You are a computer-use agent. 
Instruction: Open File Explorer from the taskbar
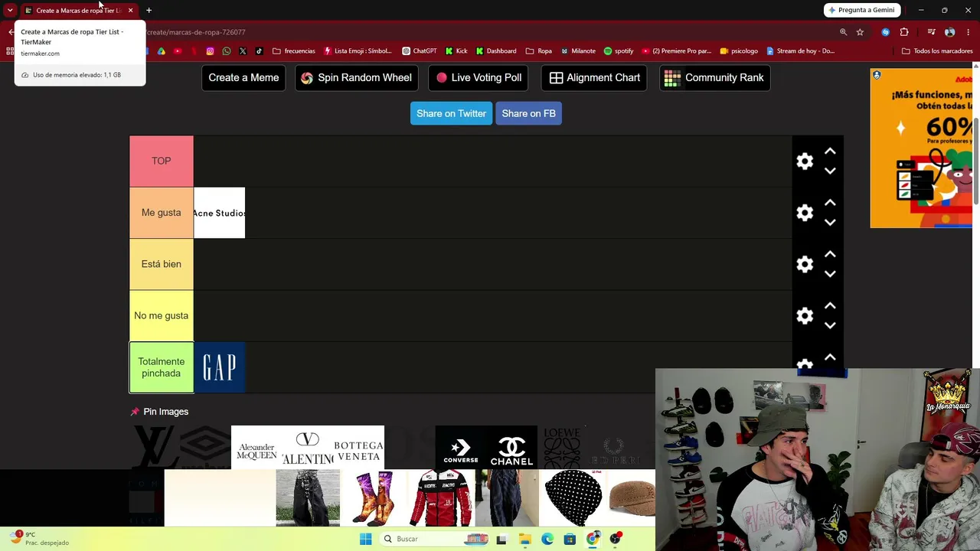pyautogui.click(x=524, y=539)
